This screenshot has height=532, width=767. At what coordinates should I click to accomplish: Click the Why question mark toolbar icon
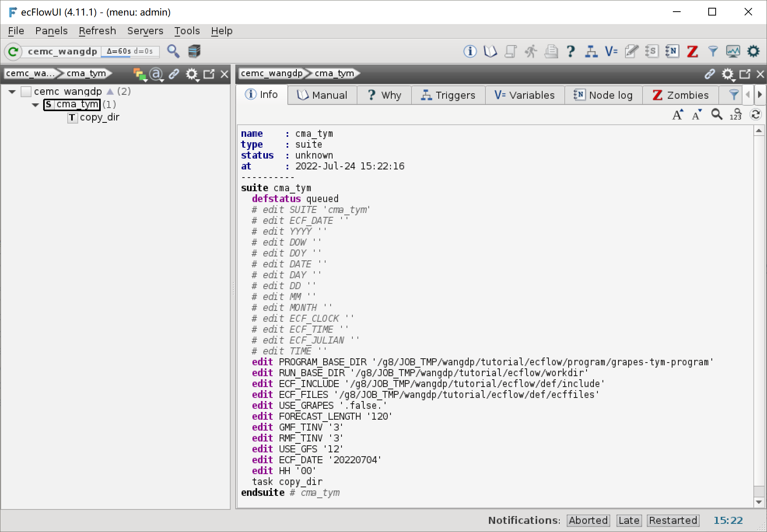click(571, 51)
